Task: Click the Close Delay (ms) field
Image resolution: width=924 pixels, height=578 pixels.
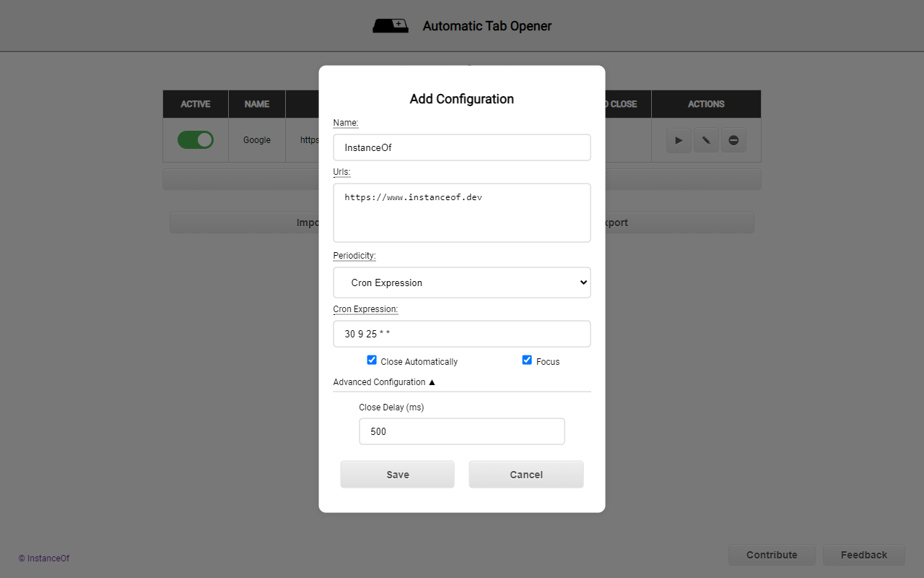Action: [462, 431]
